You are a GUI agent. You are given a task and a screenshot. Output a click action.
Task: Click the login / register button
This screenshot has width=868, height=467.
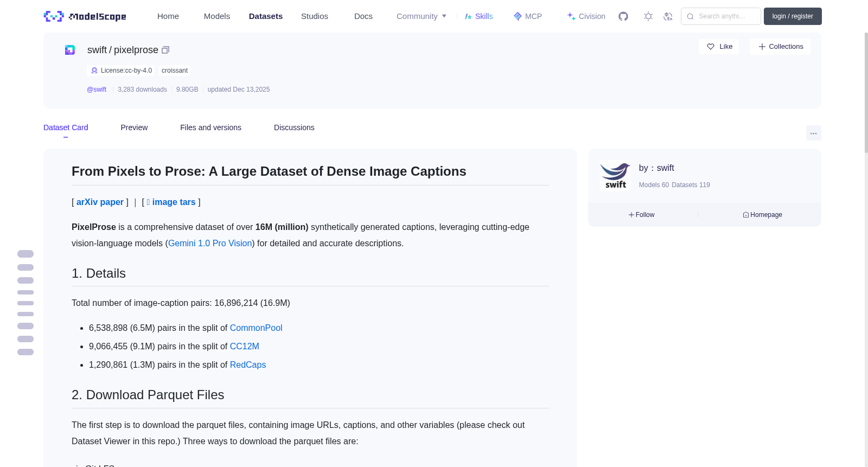coord(793,16)
